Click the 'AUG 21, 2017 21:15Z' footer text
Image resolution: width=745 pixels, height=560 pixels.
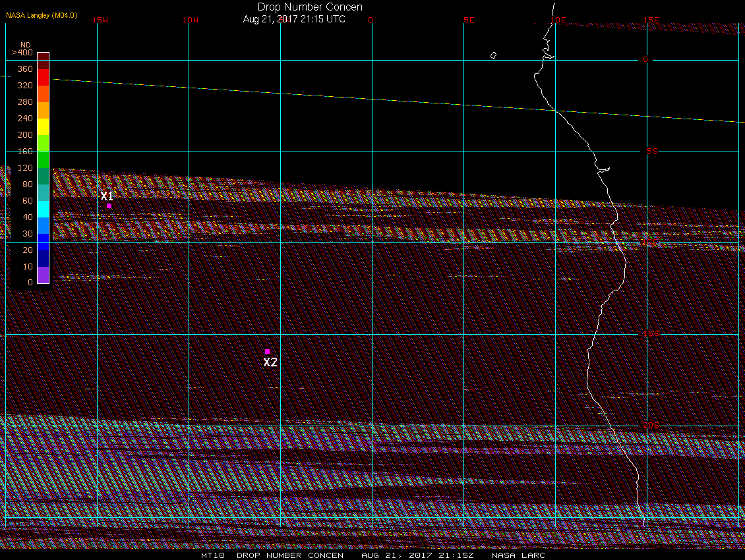coord(417,555)
